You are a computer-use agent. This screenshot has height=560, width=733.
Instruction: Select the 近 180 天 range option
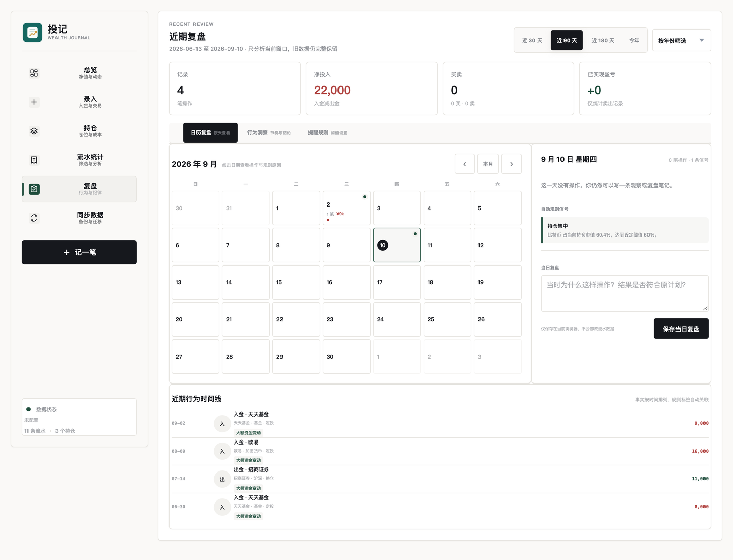603,40
